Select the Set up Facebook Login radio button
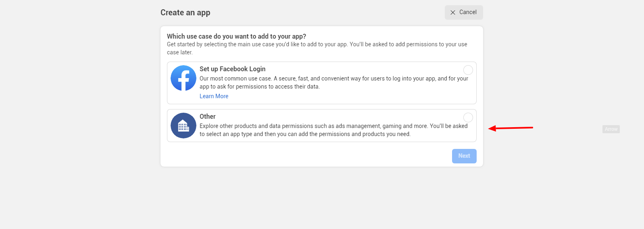 (468, 70)
